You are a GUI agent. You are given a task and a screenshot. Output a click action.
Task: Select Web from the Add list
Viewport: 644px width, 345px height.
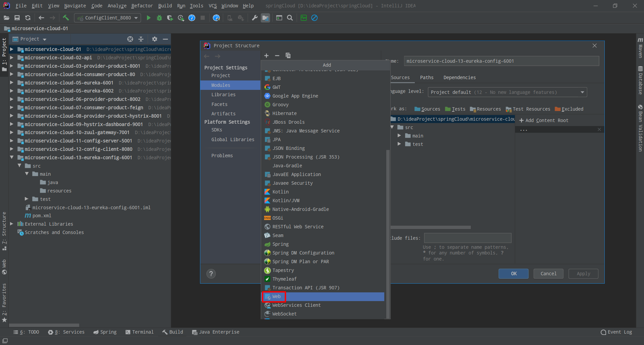click(277, 297)
